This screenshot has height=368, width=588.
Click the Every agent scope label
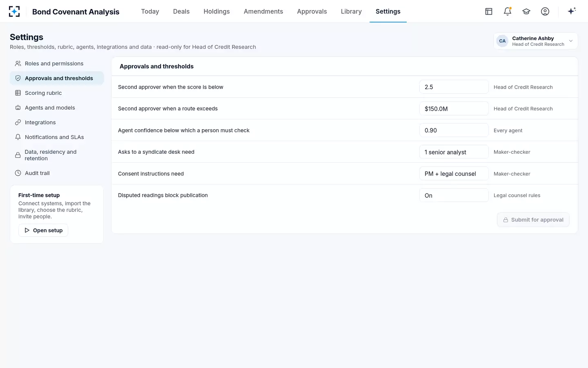(508, 130)
